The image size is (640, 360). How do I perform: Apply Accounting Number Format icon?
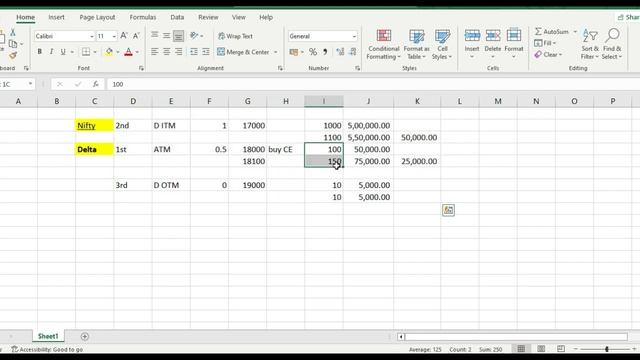[293, 52]
